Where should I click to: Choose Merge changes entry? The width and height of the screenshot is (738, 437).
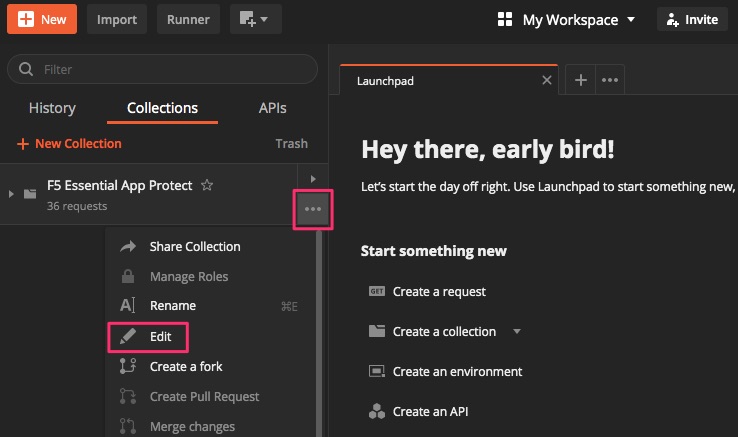pos(192,427)
